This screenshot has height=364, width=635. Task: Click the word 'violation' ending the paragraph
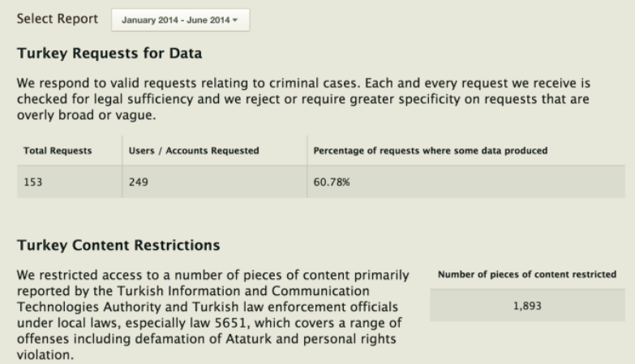[43, 354]
